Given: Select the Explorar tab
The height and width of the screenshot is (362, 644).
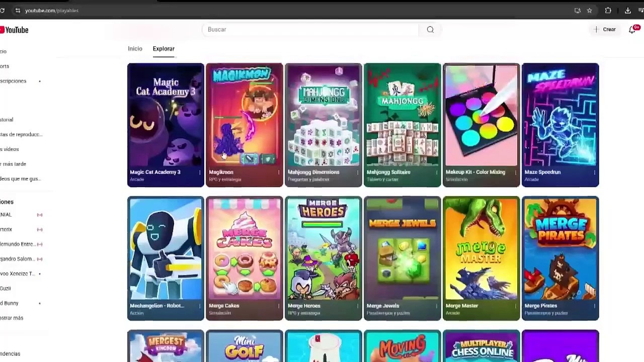Looking at the screenshot, I should [x=164, y=49].
